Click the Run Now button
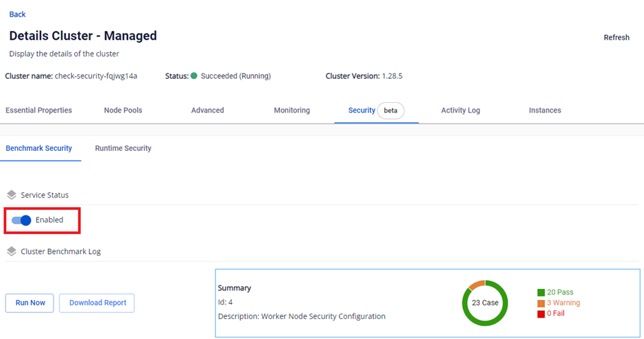This screenshot has height=339, width=644. (29, 303)
